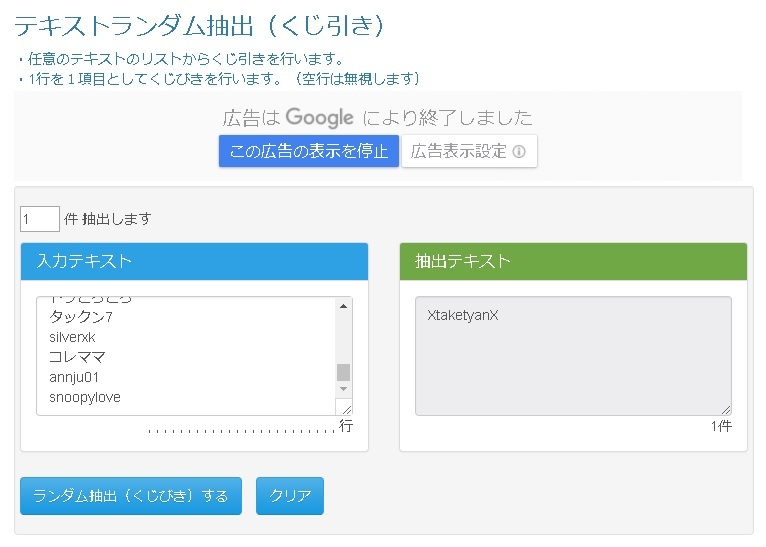Image resolution: width=766 pixels, height=547 pixels.
Task: Click the input list scrollbar up arrow
Action: point(344,306)
